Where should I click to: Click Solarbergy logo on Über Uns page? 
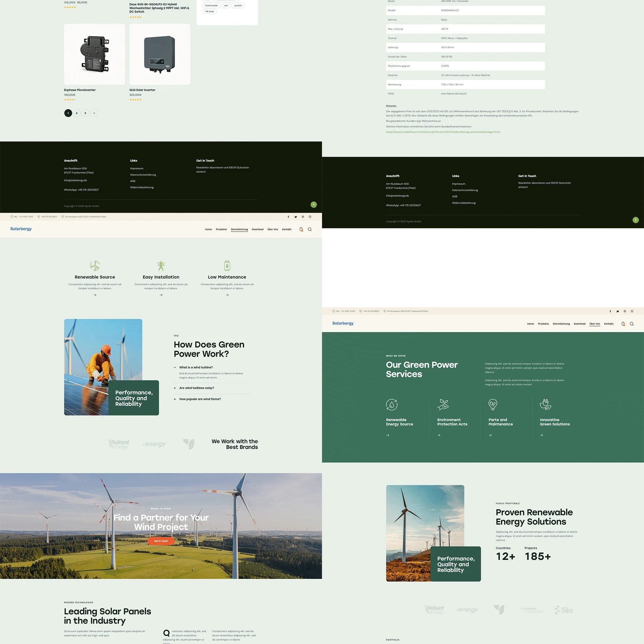click(343, 323)
